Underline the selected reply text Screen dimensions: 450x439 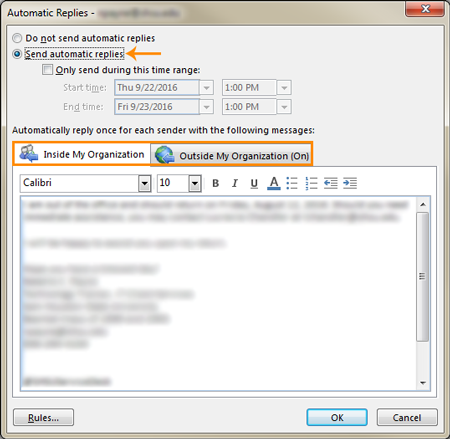(x=254, y=183)
